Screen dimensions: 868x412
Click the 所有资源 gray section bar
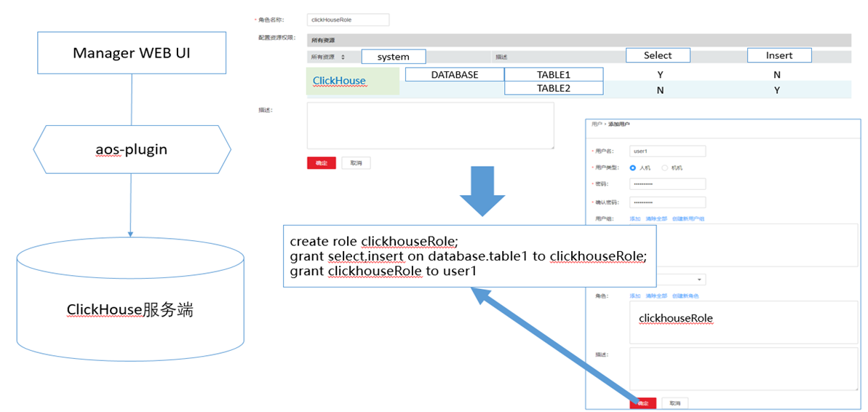pos(578,41)
